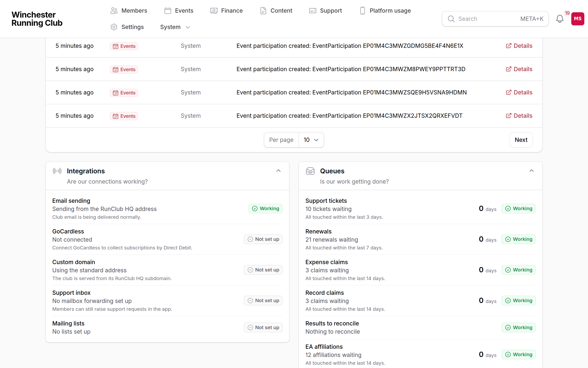The image size is (588, 368).
Task: Open the notifications bell icon
Action: (x=560, y=19)
